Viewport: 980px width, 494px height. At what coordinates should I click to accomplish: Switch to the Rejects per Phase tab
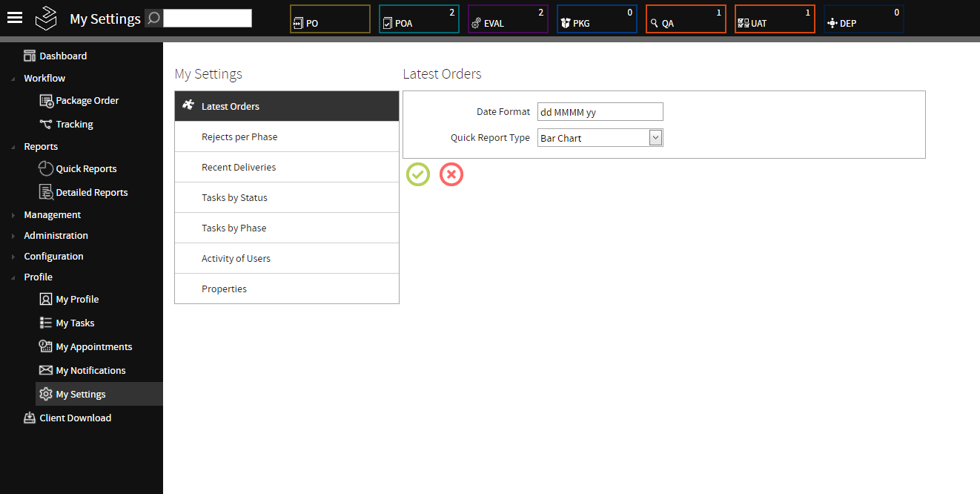click(x=239, y=136)
